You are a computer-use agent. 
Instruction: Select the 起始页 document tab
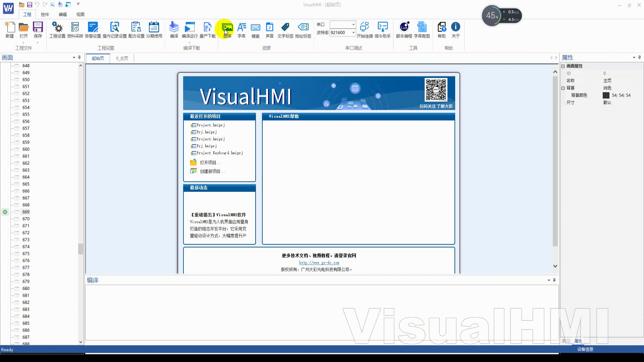pyautogui.click(x=98, y=58)
